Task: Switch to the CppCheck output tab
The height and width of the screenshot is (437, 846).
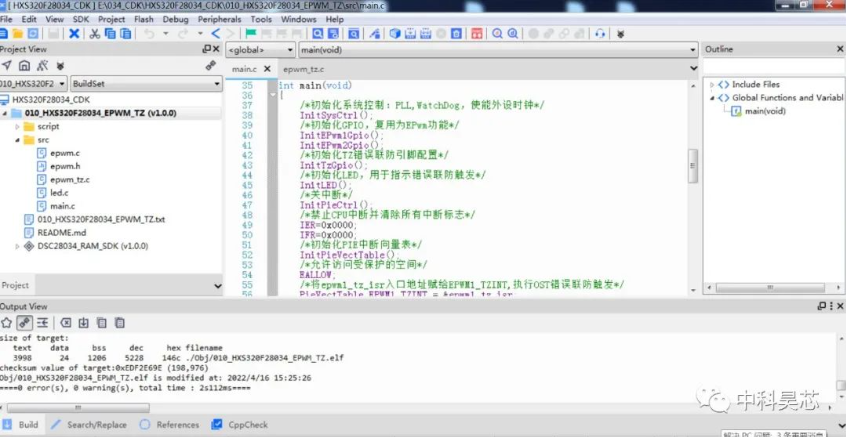Action: click(240, 425)
